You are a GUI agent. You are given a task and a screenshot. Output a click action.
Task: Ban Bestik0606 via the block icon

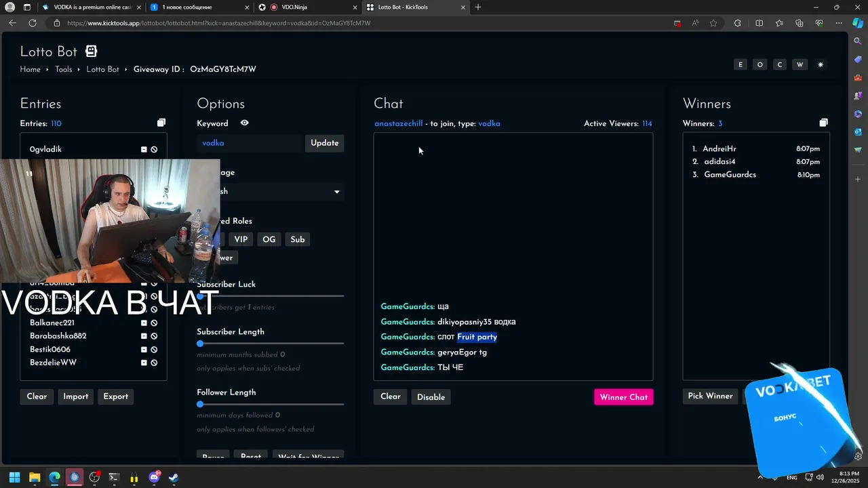[154, 350]
